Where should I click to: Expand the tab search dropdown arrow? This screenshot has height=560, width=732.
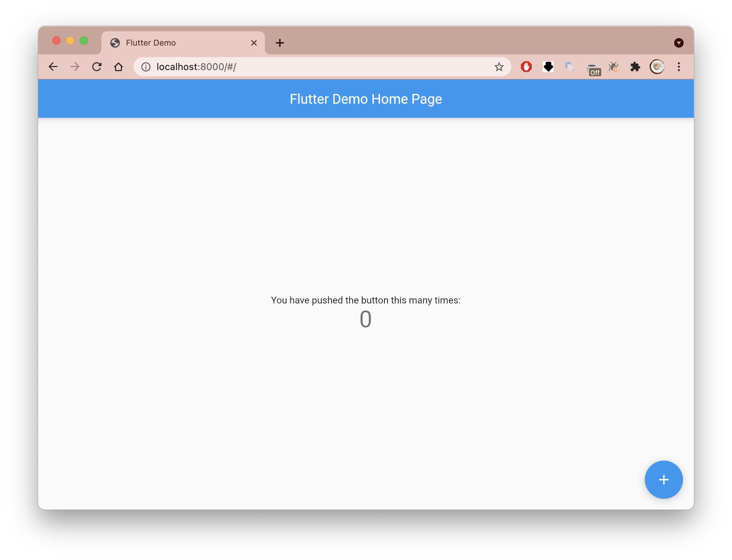click(679, 43)
